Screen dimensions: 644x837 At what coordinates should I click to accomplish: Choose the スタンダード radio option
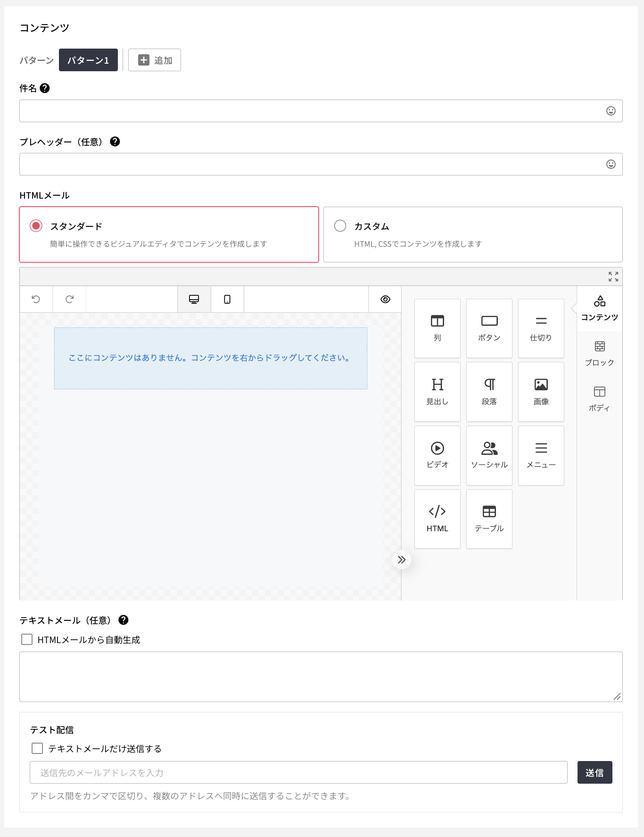36,226
